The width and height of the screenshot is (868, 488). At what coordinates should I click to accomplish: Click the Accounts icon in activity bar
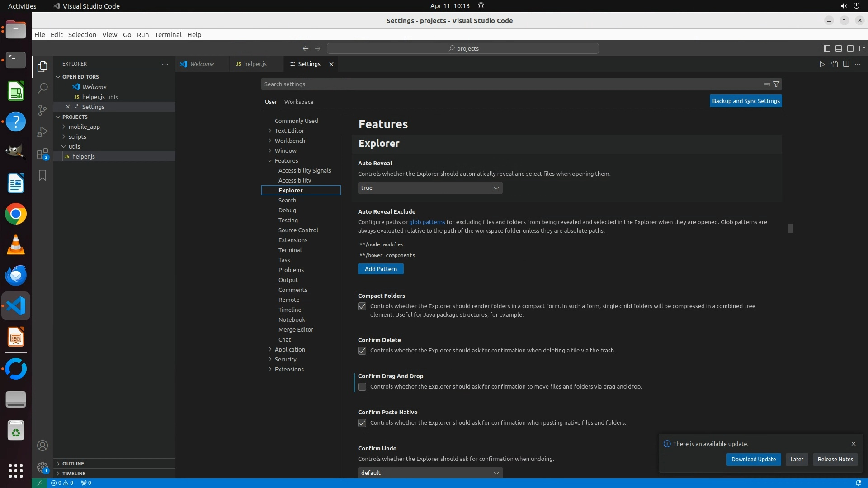[x=42, y=446]
